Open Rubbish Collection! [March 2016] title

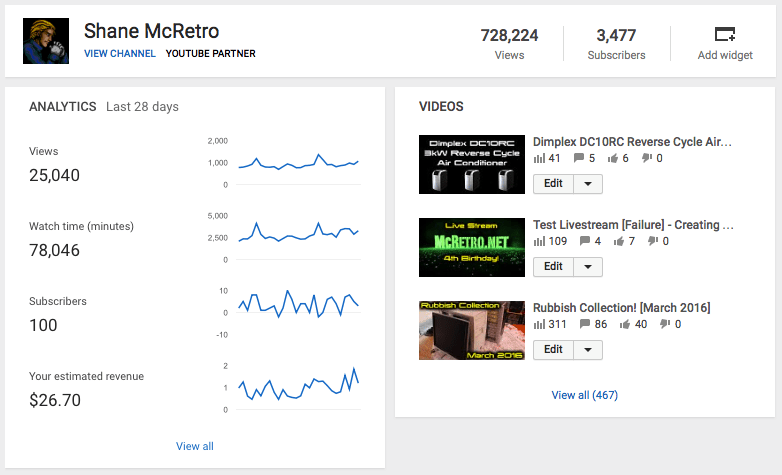pos(621,308)
